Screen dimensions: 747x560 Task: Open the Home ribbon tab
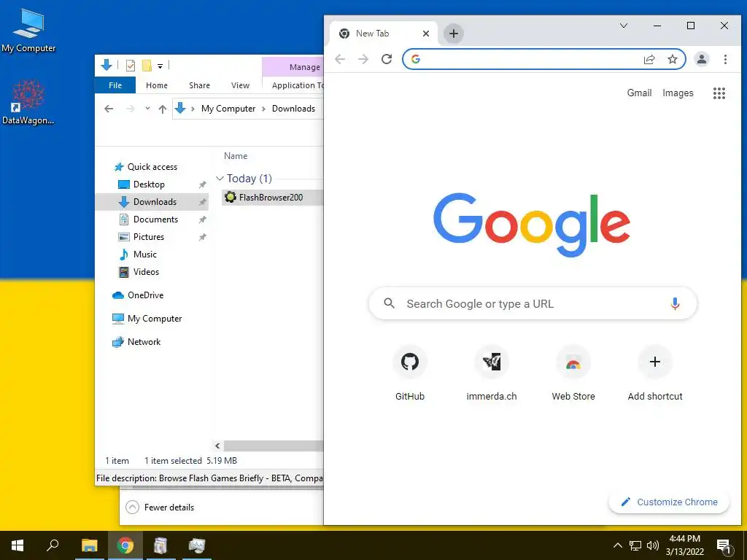point(157,85)
